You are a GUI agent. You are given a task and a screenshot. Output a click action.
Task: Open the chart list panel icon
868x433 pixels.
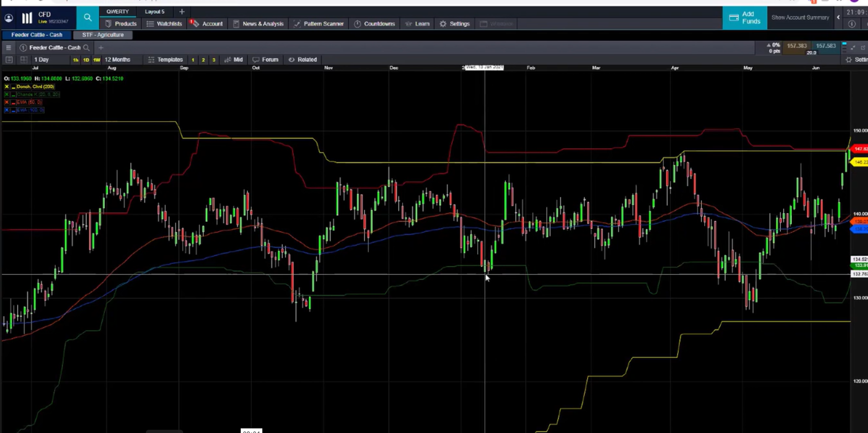point(9,59)
